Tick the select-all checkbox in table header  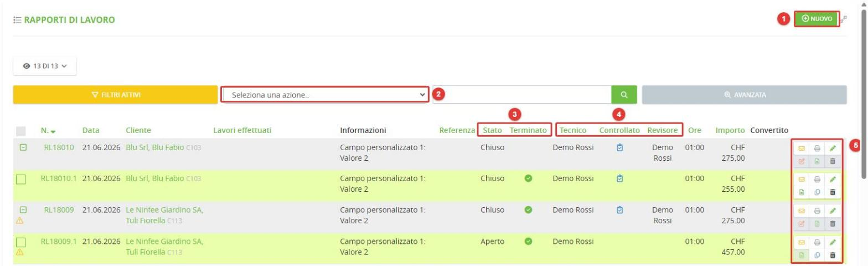pos(21,131)
